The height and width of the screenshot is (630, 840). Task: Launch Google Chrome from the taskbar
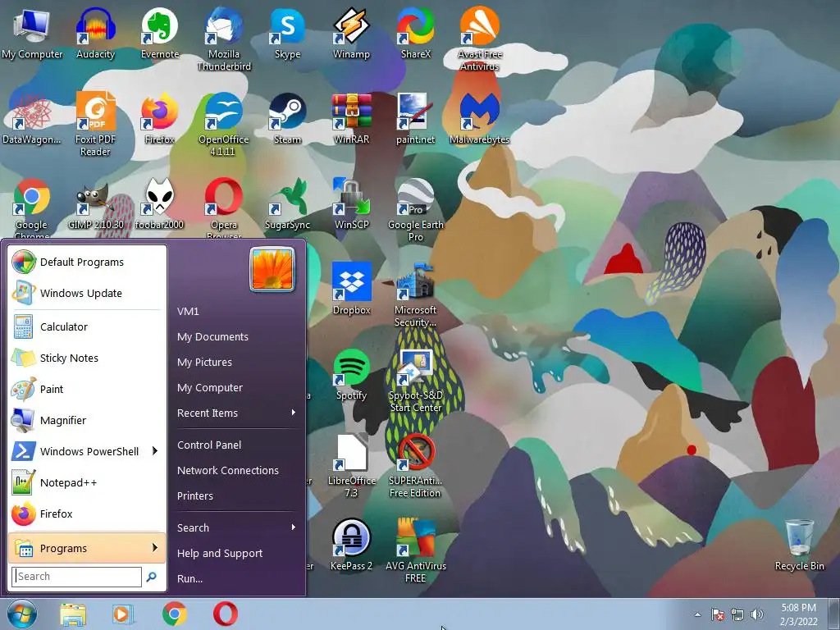[174, 614]
